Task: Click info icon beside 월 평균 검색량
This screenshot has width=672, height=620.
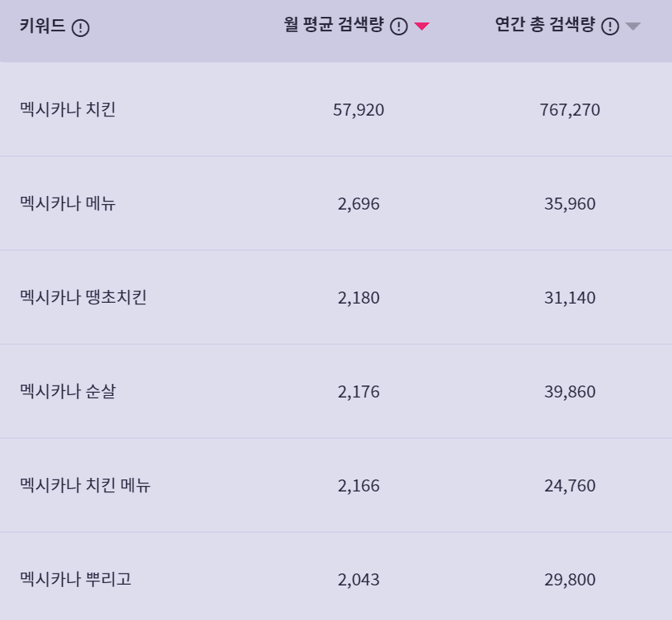Action: click(399, 27)
